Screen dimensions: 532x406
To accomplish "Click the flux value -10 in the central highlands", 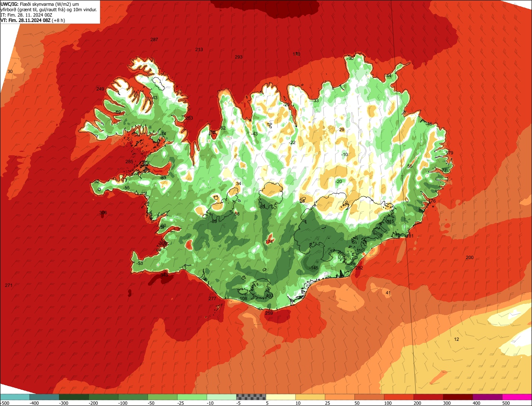I will [344, 154].
